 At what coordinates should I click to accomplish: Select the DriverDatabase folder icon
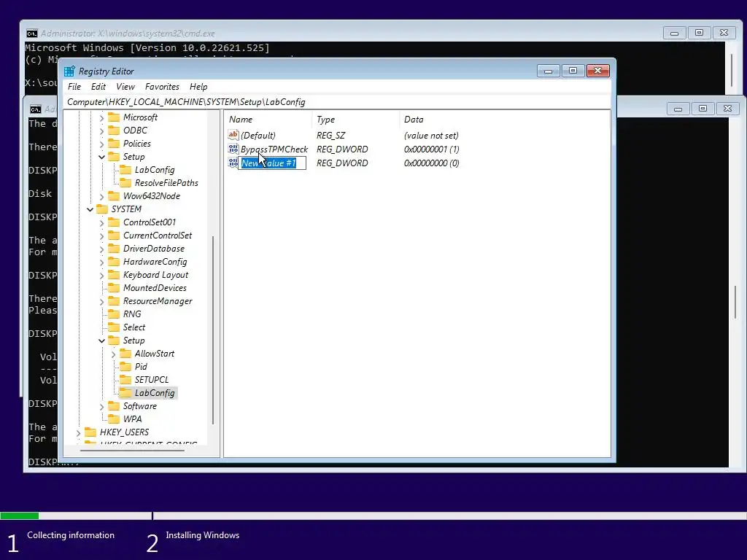tap(114, 249)
